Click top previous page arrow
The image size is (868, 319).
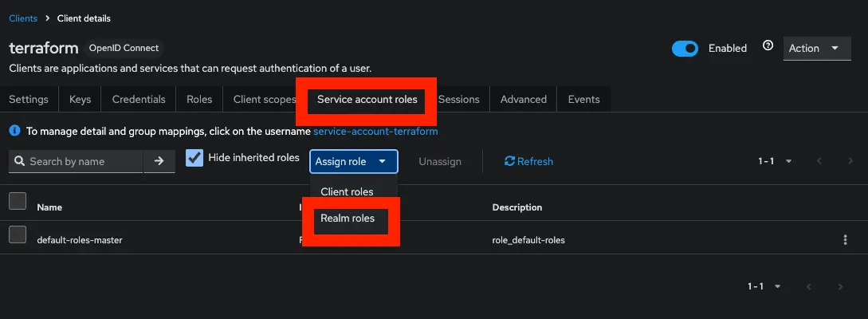pyautogui.click(x=819, y=161)
